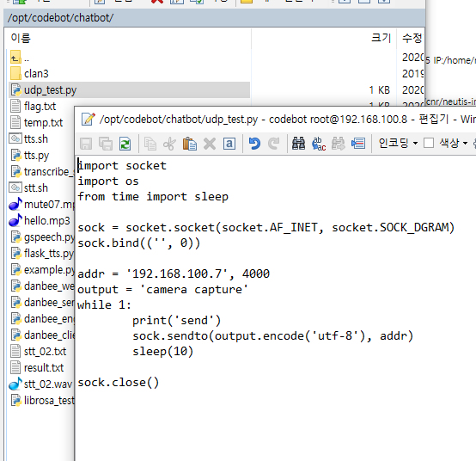Place cursor on 'import socket' line
Screen dimensions: 476x461
(122, 166)
